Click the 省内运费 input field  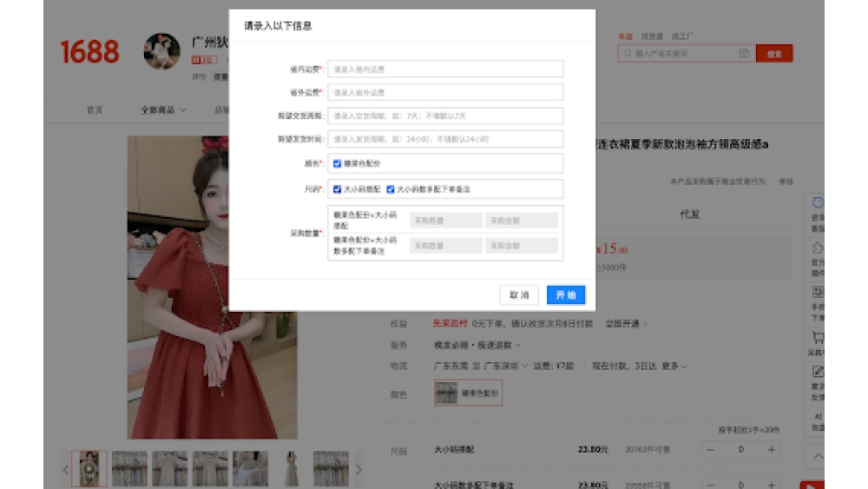445,69
